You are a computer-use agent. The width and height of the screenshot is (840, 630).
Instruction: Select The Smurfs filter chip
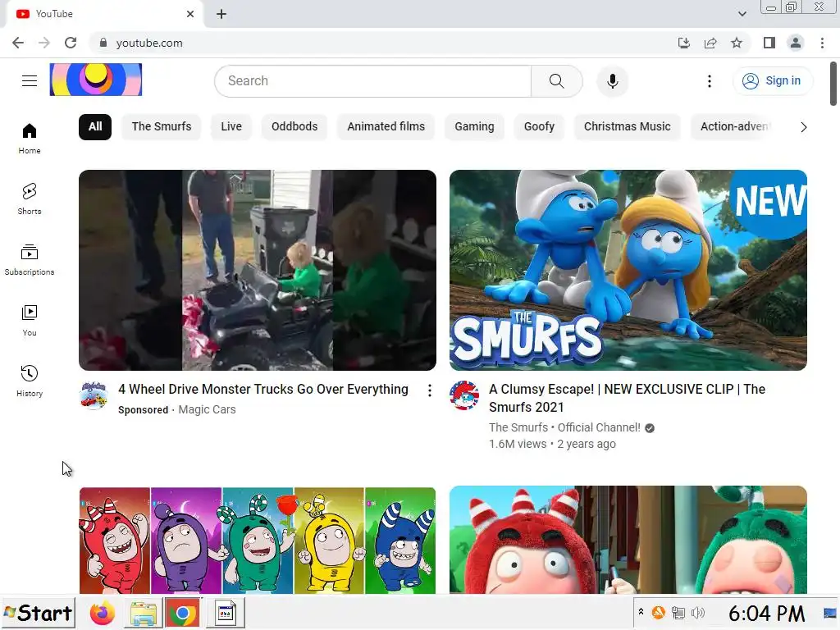click(162, 127)
